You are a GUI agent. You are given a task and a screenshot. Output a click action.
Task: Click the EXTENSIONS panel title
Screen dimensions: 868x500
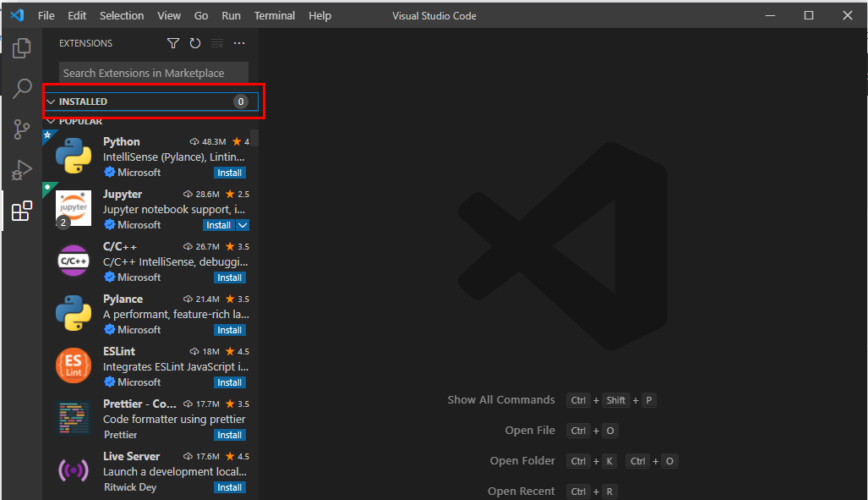pos(86,43)
